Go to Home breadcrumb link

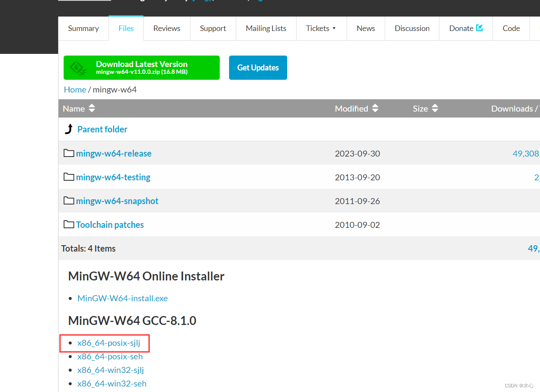coord(75,90)
